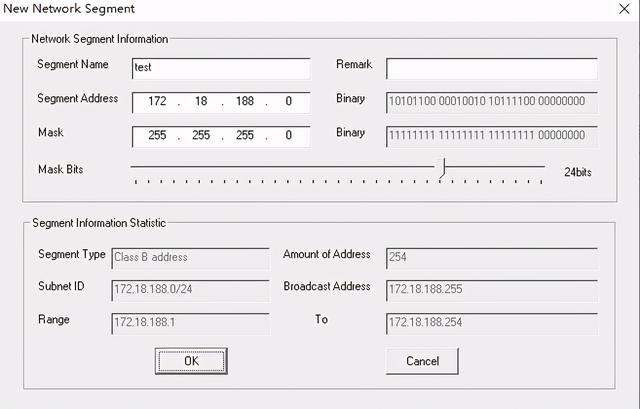
Task: Click the Broadcast Address label
Action: click(x=327, y=286)
